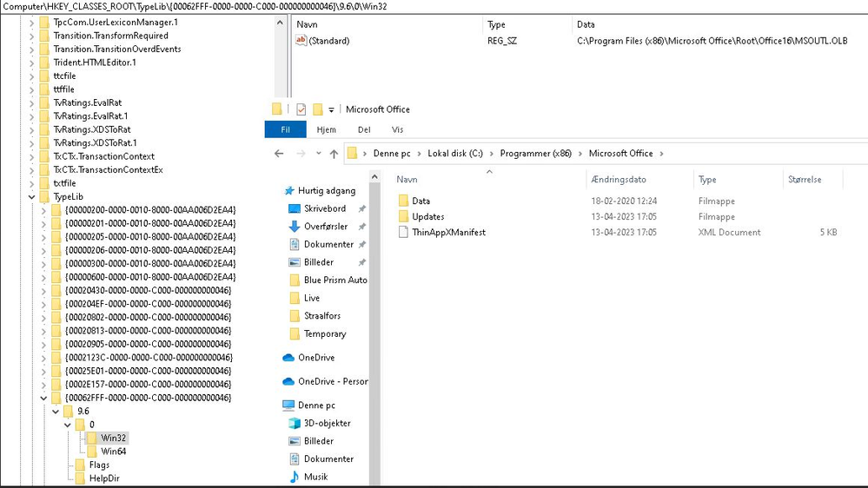The height and width of the screenshot is (488, 868).
Task: Click the navigation pane scroll-up arrow
Action: coord(374,178)
